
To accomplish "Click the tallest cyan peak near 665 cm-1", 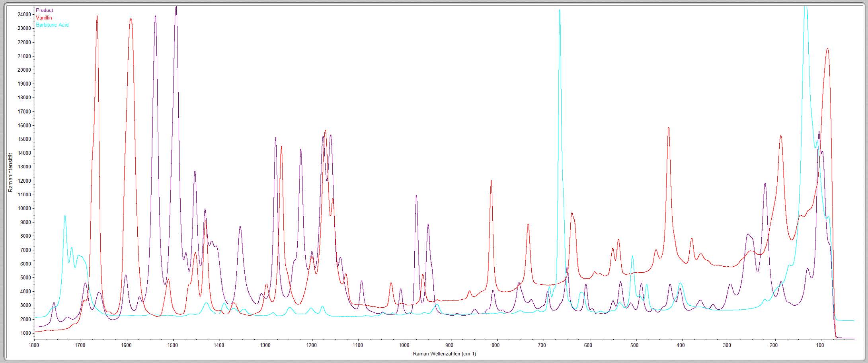I will pos(560,10).
